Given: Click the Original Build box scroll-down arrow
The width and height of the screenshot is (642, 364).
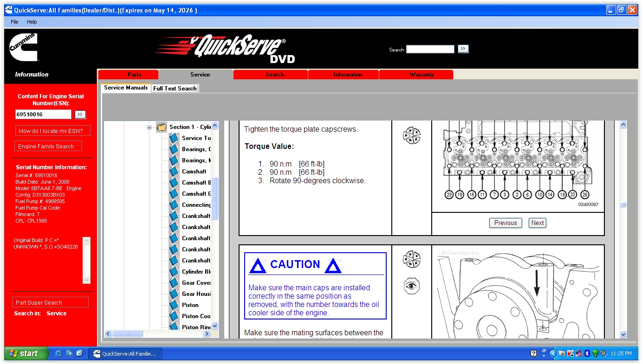Looking at the screenshot, I should 86,280.
